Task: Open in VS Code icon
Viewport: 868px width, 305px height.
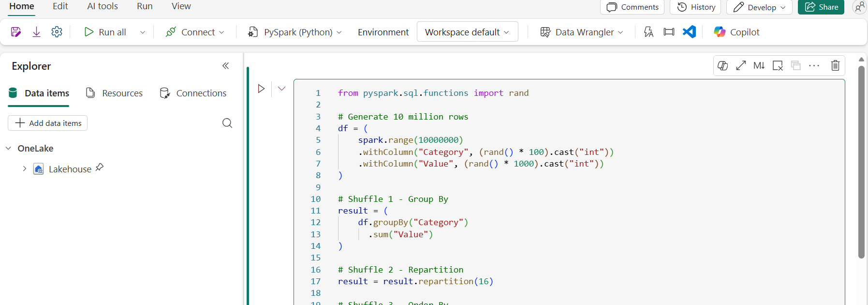Action: 689,32
